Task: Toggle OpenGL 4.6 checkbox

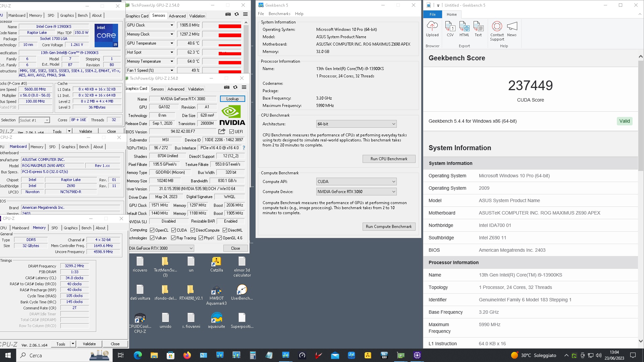Action: (x=219, y=238)
